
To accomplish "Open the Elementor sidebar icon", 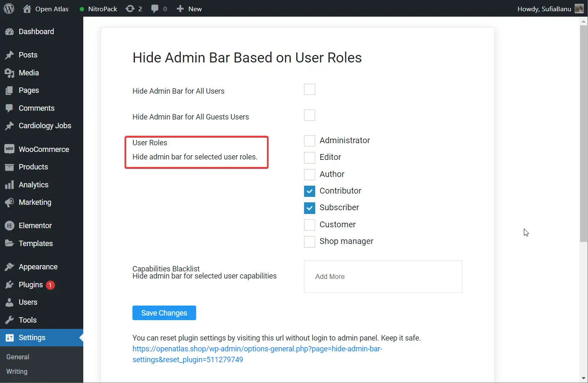I will 9,226.
